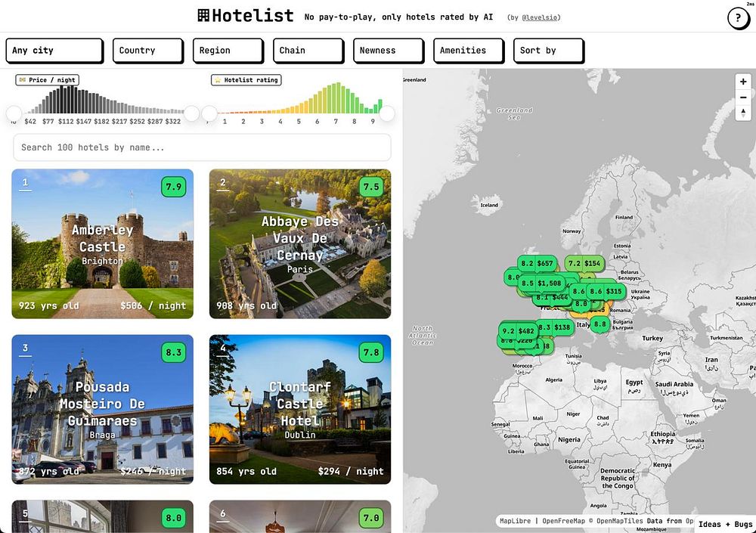Select the 7.2 $154 map marker
The image size is (756, 533).
pyautogui.click(x=584, y=263)
